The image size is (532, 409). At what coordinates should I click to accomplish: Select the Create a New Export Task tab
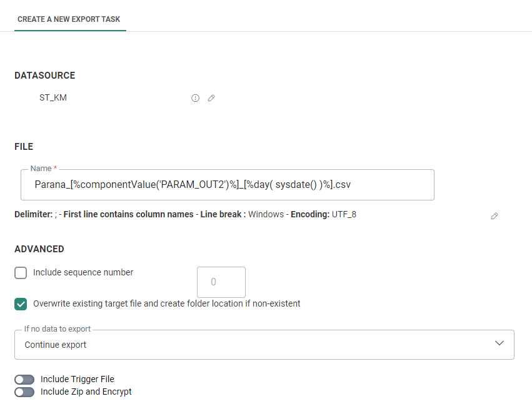(70, 19)
